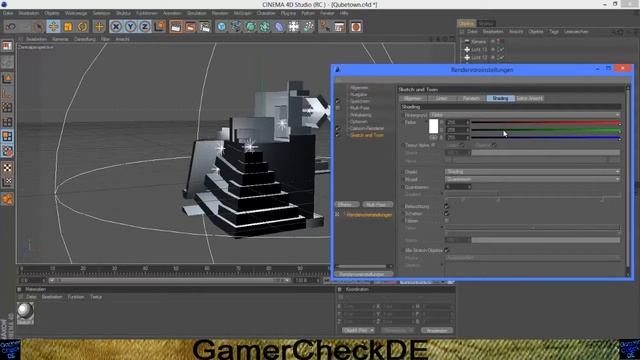Open the spline objects icon
This screenshot has height=360, width=640.
coord(236,27)
